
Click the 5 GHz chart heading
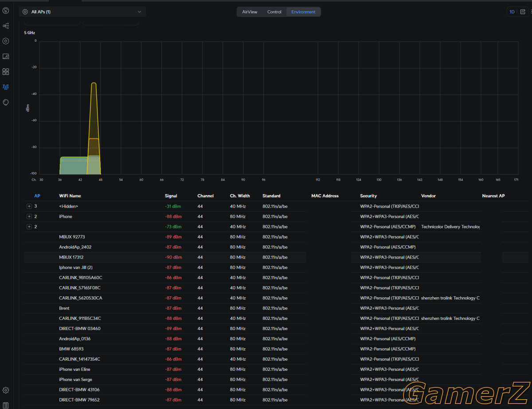coord(30,33)
